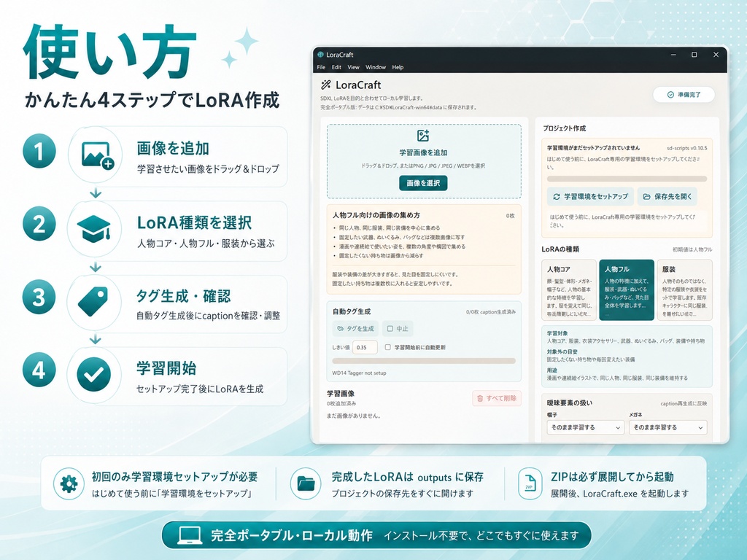747x560 pixels.
Task: Click the LoRA種類を選択 step title
Action: pyautogui.click(x=194, y=222)
